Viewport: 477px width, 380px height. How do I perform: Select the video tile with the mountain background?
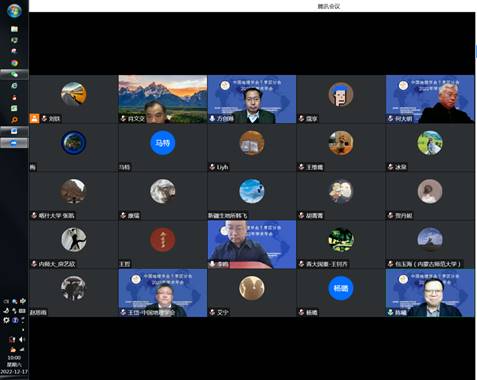pyautogui.click(x=163, y=99)
